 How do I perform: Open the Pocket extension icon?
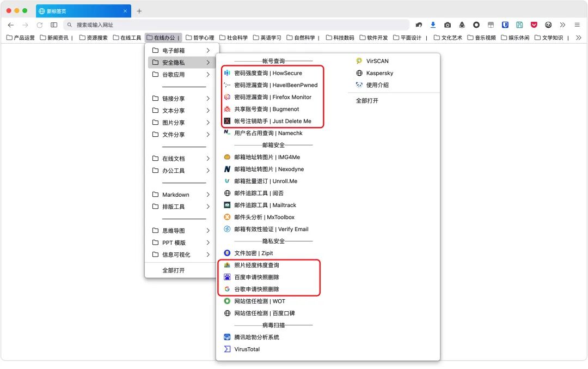(534, 25)
